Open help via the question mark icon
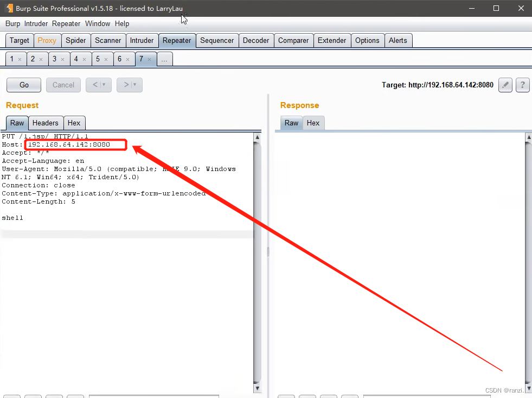The image size is (532, 398). 522,85
